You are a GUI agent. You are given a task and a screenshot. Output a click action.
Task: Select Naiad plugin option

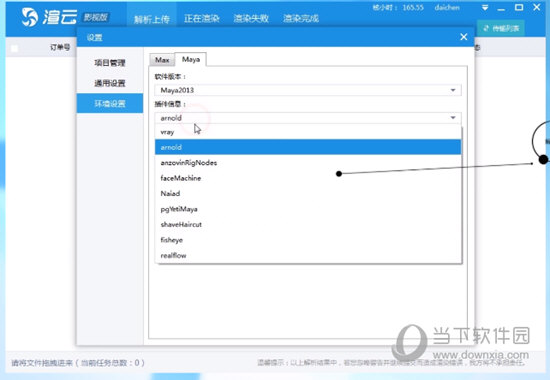308,194
